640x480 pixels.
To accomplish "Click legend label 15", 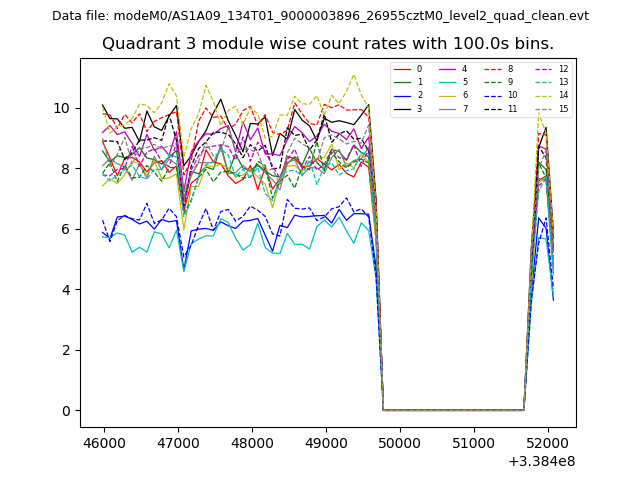I will point(563,108).
